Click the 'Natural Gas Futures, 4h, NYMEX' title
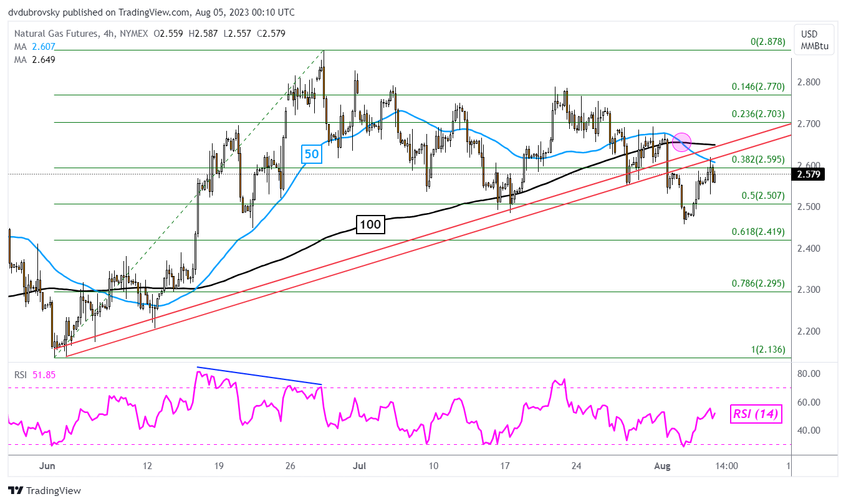The image size is (846, 504). (80, 34)
